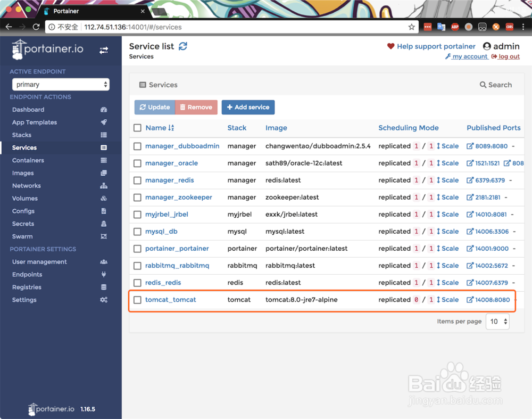Open Containers in the sidebar

(61, 160)
